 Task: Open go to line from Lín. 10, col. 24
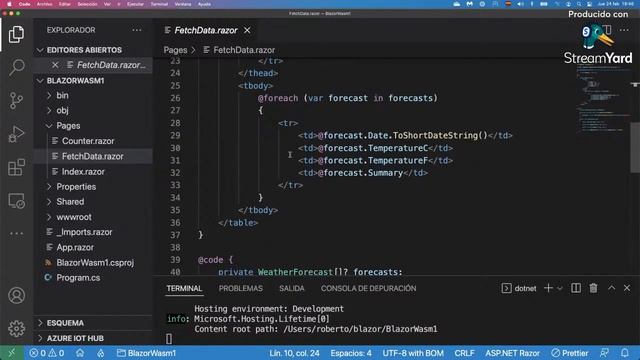coord(294,353)
